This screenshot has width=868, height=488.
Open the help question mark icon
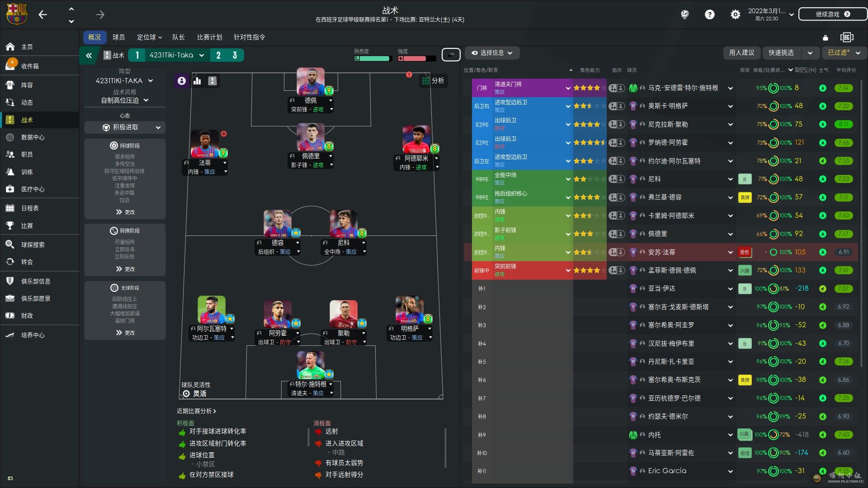(710, 14)
